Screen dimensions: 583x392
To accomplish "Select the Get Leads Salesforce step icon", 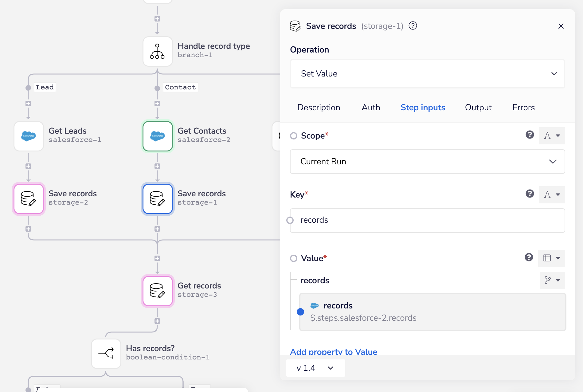I will [x=29, y=136].
